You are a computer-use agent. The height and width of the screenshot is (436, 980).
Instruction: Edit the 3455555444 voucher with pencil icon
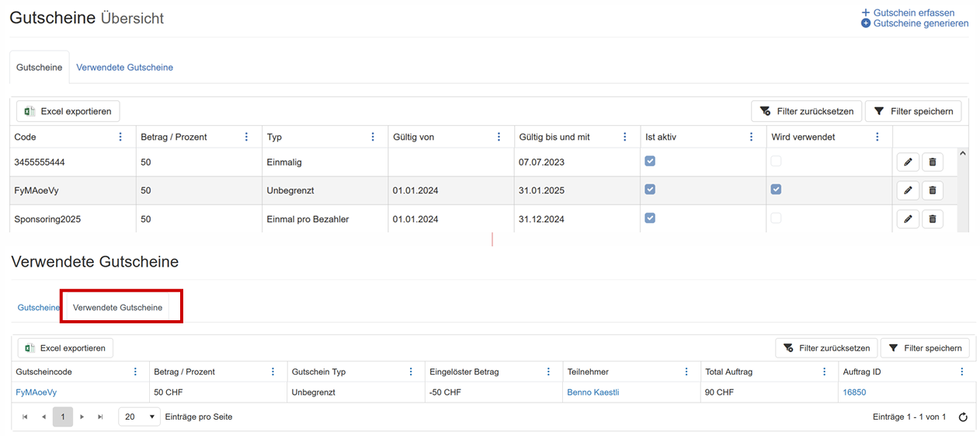[908, 162]
